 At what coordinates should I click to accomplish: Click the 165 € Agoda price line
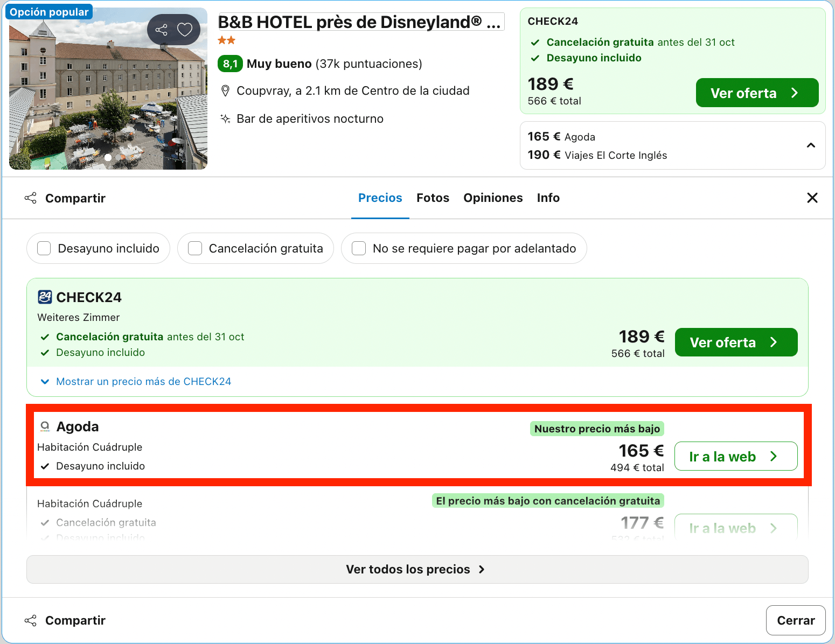(561, 137)
